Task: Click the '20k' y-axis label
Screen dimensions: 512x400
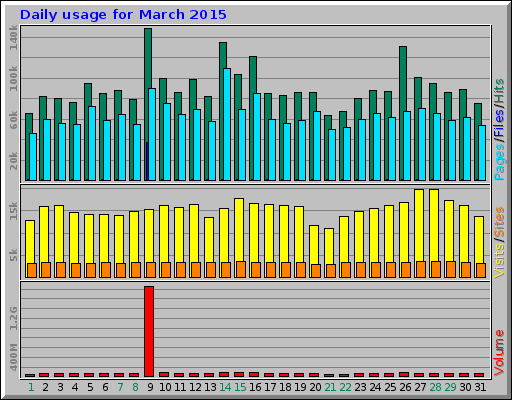Action: point(14,161)
